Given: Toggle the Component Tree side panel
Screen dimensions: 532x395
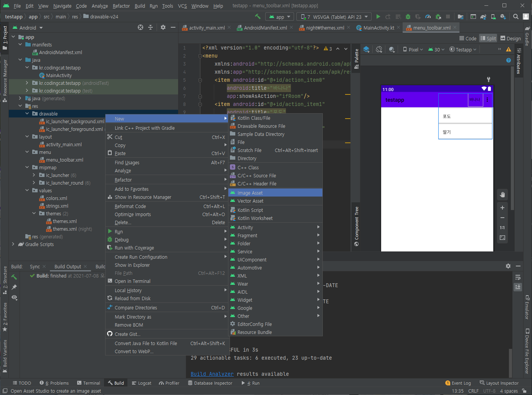Looking at the screenshot, I should pos(356,226).
